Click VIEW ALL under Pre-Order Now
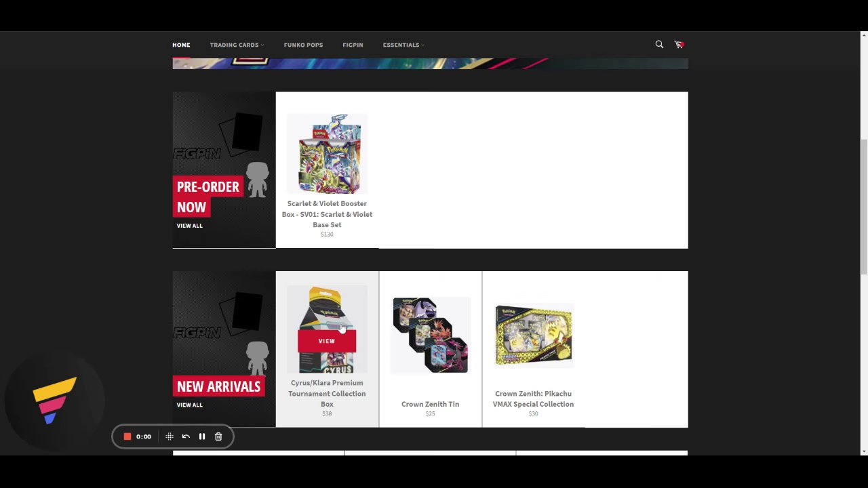Image resolution: width=868 pixels, height=488 pixels. click(189, 226)
